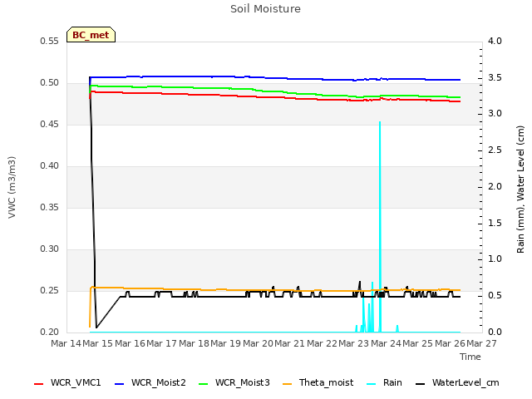Click the tallest cyan rain spike peak

pos(380,122)
